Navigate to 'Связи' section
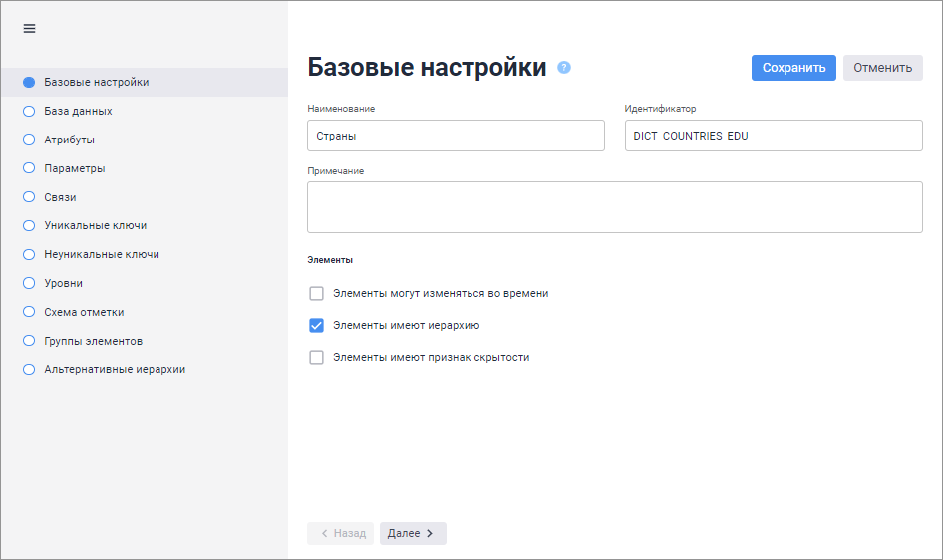943x560 pixels. 60,197
